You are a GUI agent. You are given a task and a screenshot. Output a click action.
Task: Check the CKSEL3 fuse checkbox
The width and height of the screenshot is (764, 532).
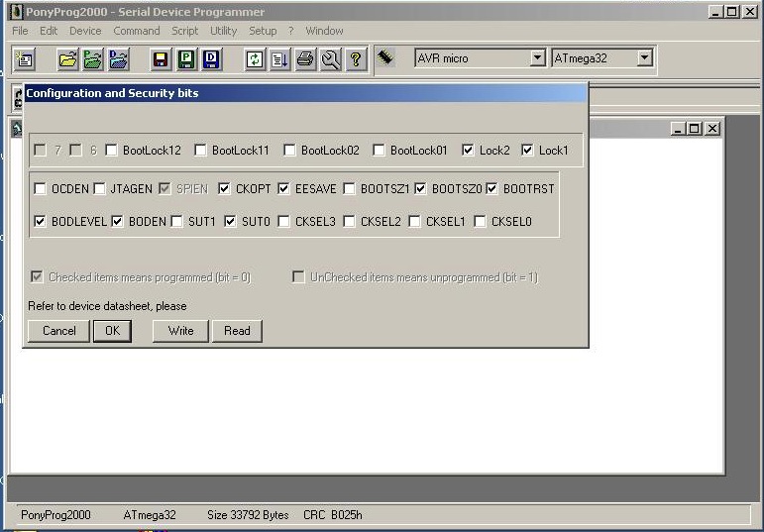[x=283, y=222]
